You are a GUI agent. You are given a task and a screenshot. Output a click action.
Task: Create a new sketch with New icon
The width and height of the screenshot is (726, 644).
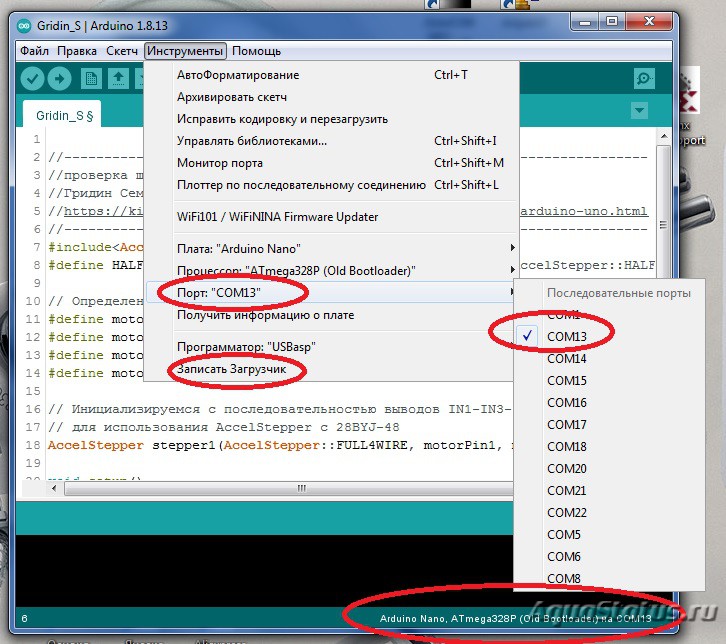pyautogui.click(x=91, y=79)
